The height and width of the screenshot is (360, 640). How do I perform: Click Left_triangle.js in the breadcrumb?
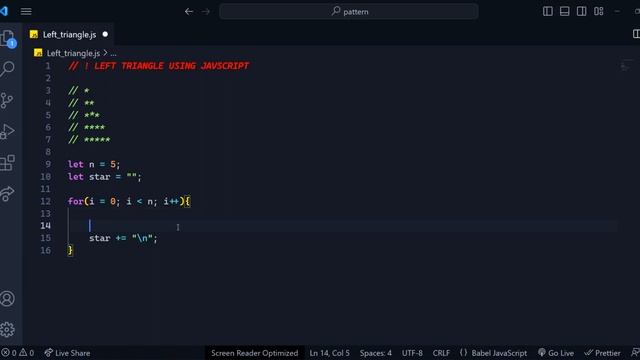click(x=73, y=53)
